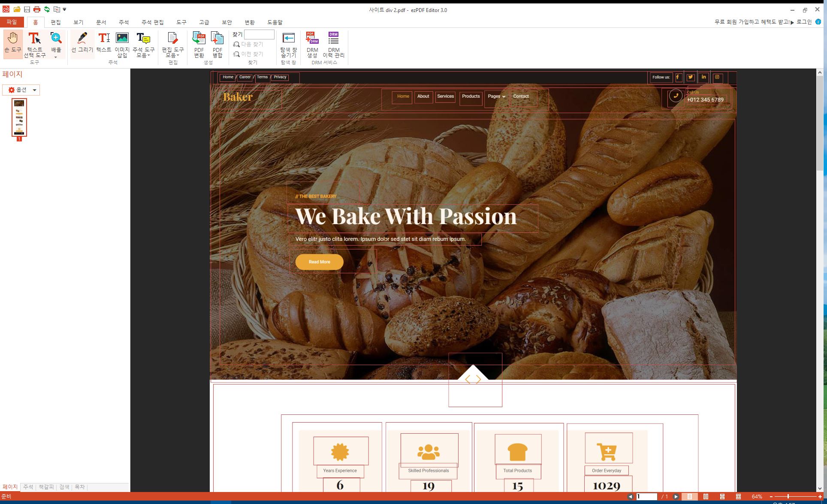Click the Print icon in quick access toolbar
Screen dimensions: 827x504
(37, 9)
